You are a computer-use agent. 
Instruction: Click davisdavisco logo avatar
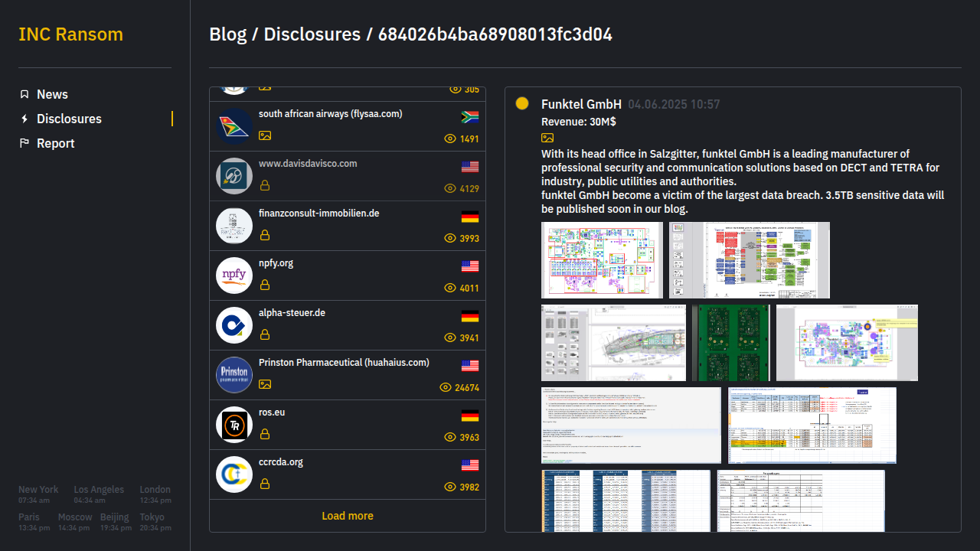coord(234,176)
